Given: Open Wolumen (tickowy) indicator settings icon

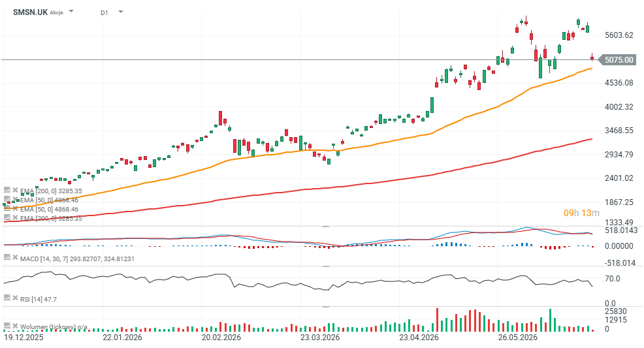Looking at the screenshot, I should (7, 325).
